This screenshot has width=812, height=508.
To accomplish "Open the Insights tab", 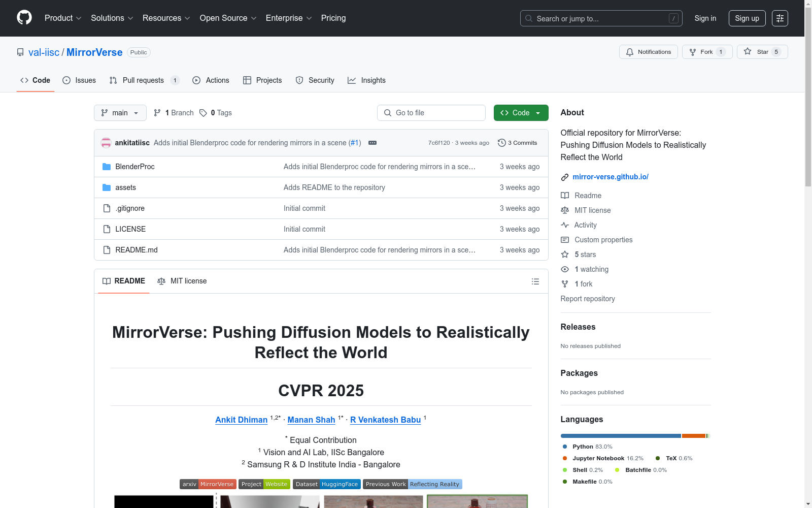I will (367, 80).
